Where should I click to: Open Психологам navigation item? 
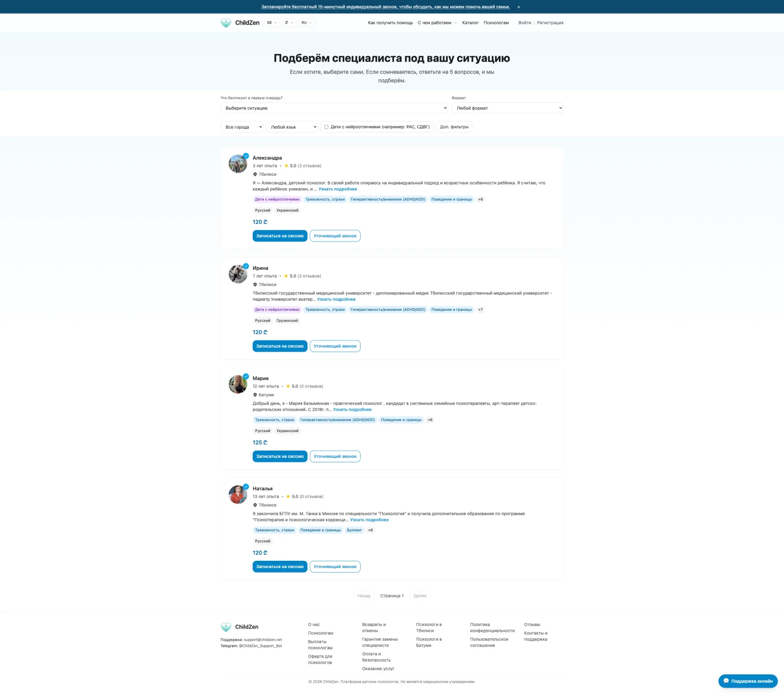496,23
